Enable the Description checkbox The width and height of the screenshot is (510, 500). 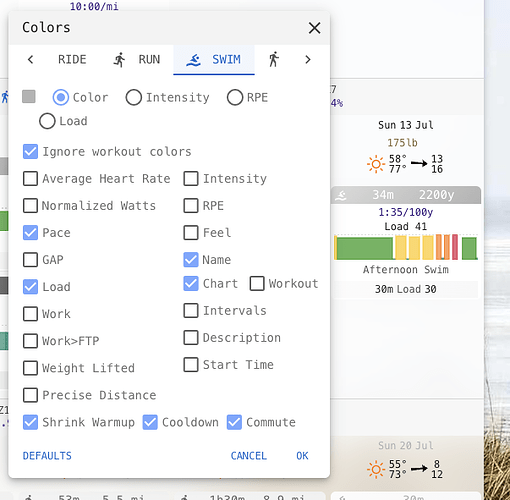[191, 338]
